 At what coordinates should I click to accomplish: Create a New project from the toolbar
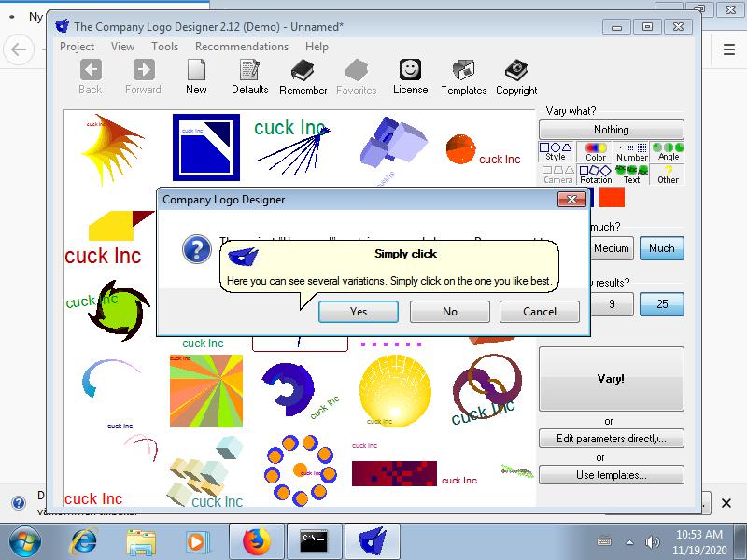196,70
